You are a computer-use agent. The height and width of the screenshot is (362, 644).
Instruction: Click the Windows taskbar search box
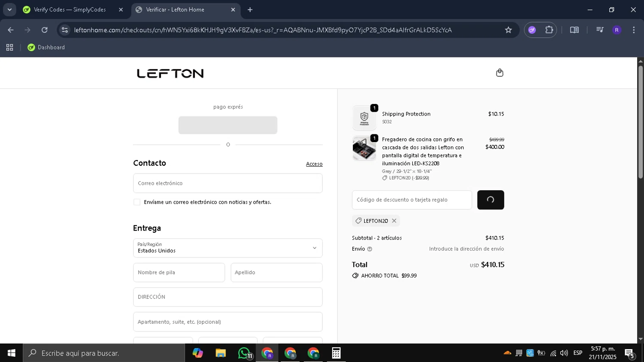104,353
